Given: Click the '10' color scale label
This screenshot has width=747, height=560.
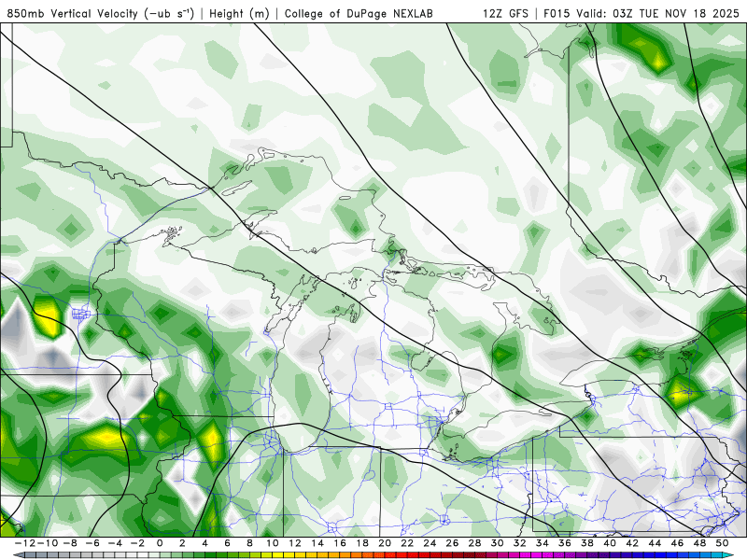Looking at the screenshot, I should point(273,543).
